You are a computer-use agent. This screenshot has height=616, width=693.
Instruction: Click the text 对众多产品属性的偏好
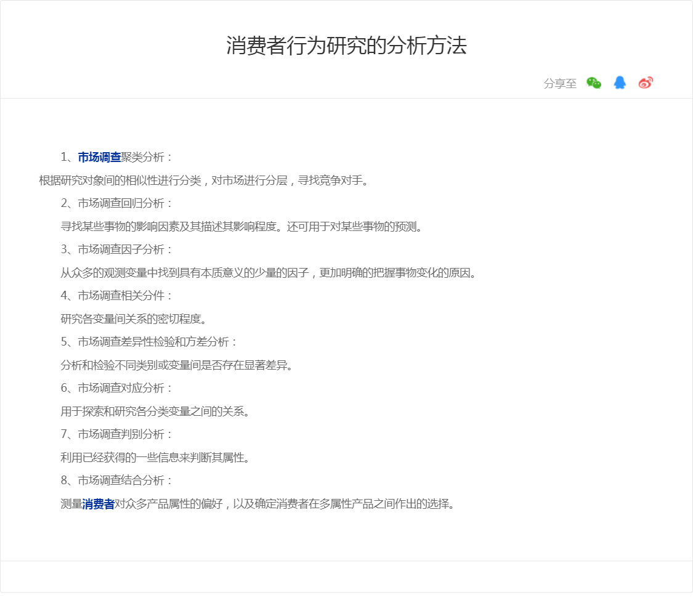168,504
